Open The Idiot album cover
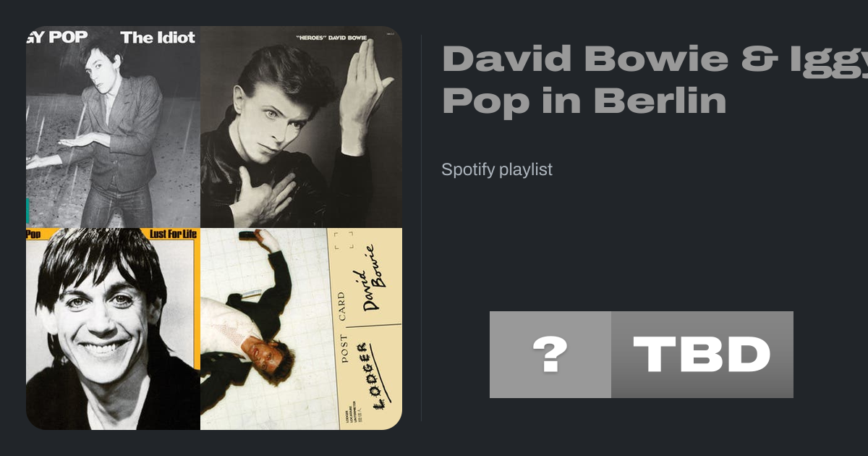 (113, 127)
